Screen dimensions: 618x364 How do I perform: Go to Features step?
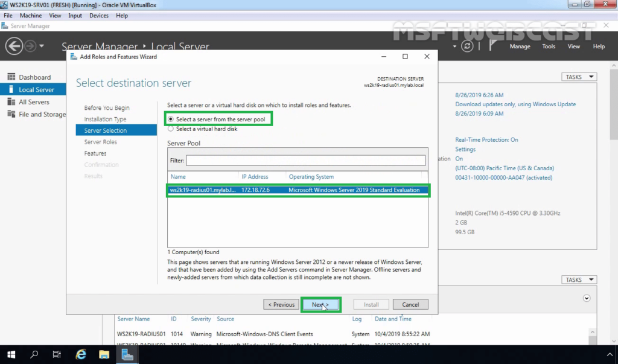[x=95, y=153]
